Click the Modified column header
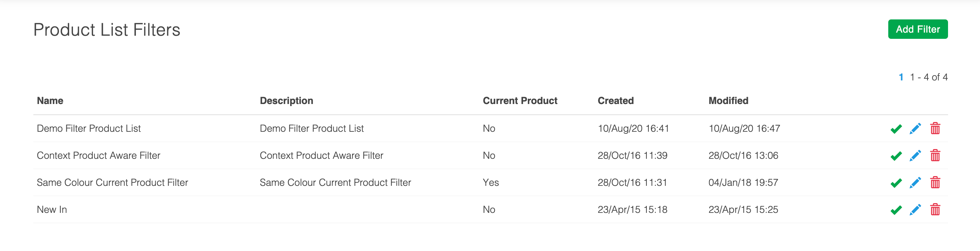Image resolution: width=980 pixels, height=251 pixels. point(728,101)
